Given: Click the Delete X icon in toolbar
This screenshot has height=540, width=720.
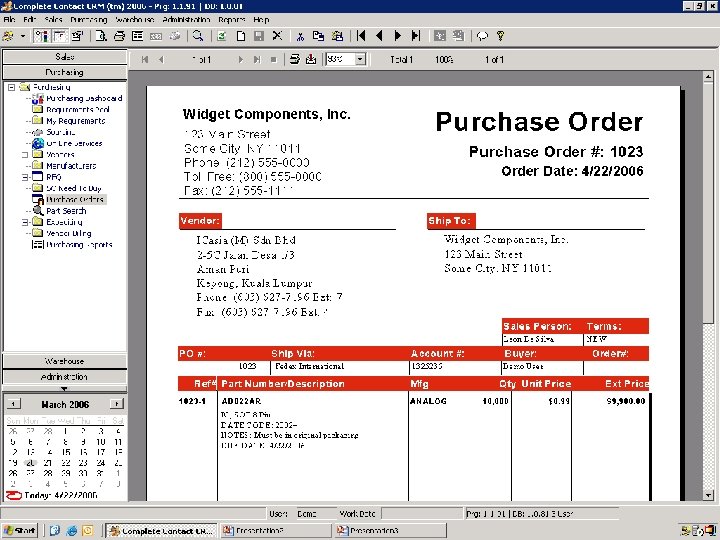Looking at the screenshot, I should [277, 36].
